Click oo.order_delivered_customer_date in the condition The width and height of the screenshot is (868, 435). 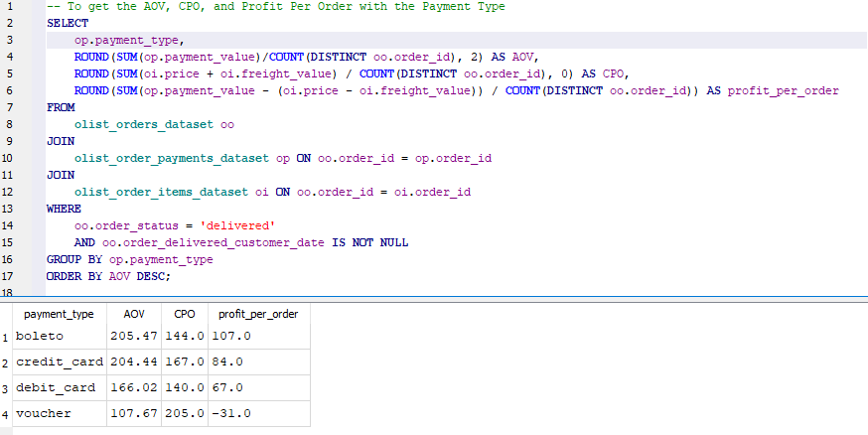pos(214,243)
